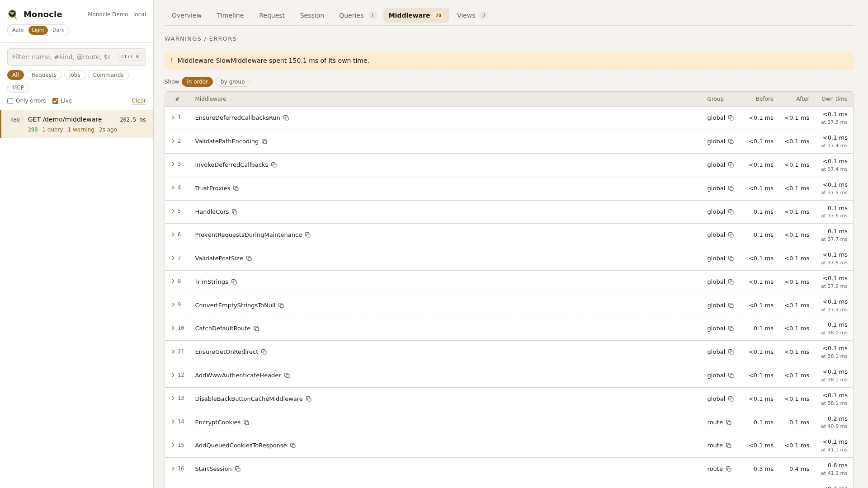Switch theme to Auto

(x=18, y=30)
